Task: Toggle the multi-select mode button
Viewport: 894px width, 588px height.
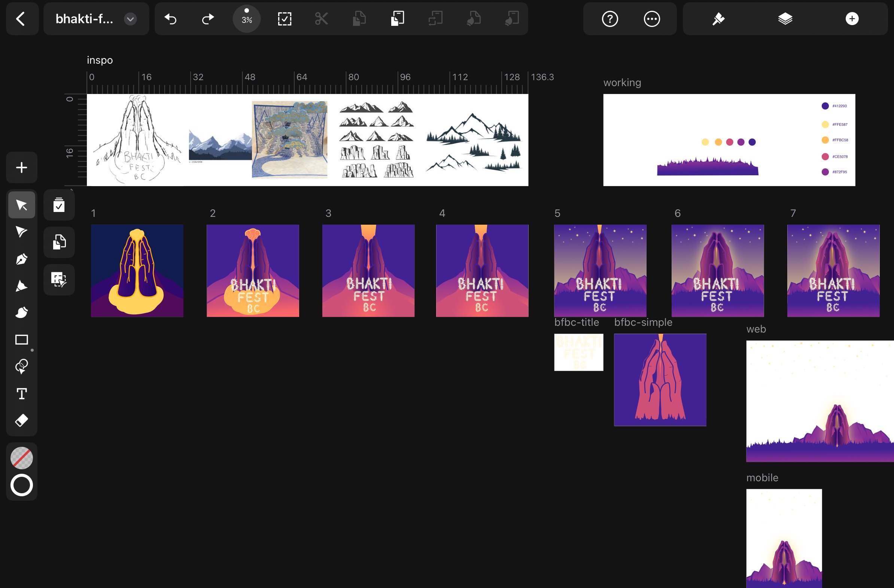Action: [59, 205]
